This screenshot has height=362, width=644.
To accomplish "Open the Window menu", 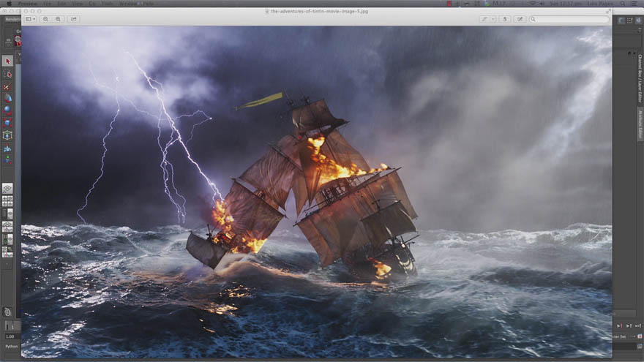I will (128, 3).
